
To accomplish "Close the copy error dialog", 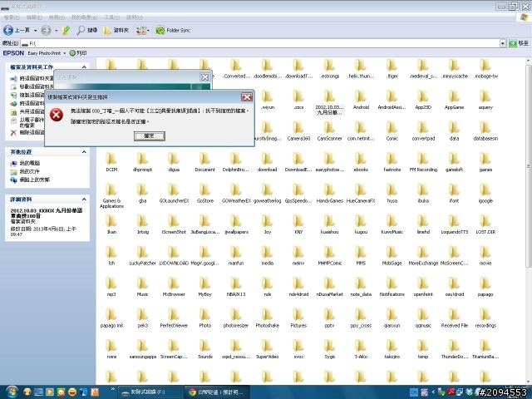I will 247,97.
